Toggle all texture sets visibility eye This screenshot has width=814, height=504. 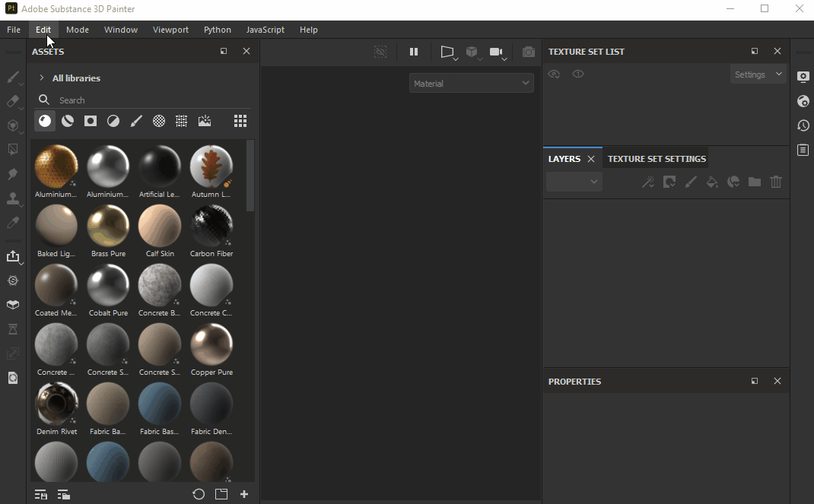pyautogui.click(x=554, y=74)
